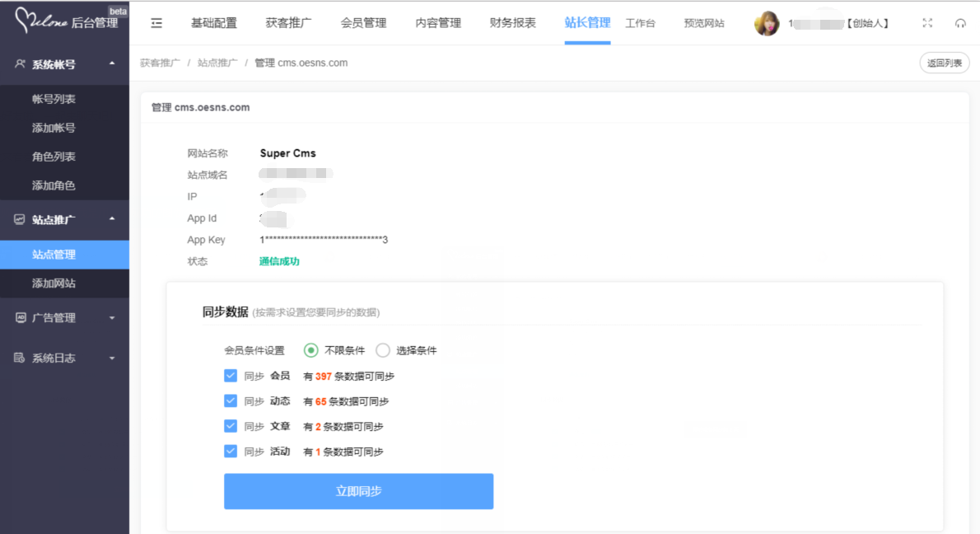Expand the 广告管理 sidebar menu
This screenshot has height=534, width=980.
pyautogui.click(x=112, y=318)
